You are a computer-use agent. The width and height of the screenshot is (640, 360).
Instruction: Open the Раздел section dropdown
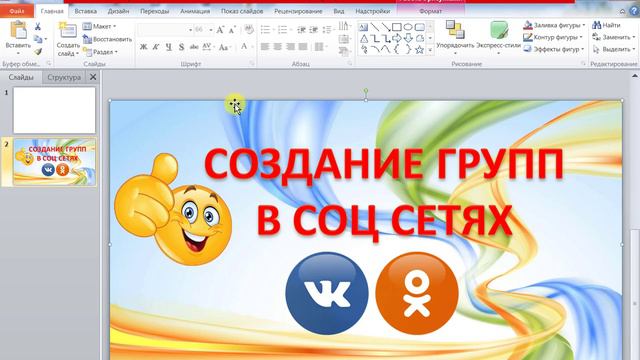coord(100,52)
